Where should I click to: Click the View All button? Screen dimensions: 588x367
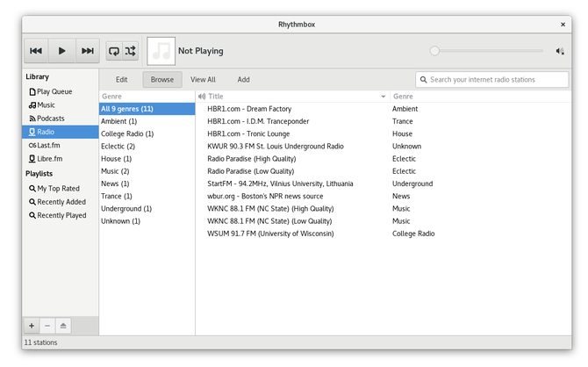pyautogui.click(x=203, y=80)
